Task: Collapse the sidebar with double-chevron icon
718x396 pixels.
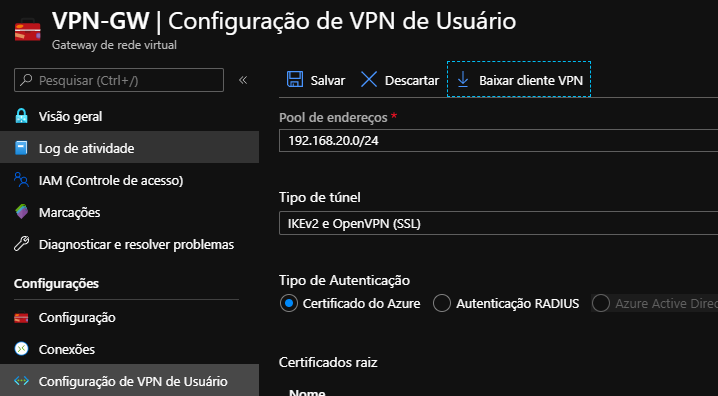Action: click(x=243, y=80)
